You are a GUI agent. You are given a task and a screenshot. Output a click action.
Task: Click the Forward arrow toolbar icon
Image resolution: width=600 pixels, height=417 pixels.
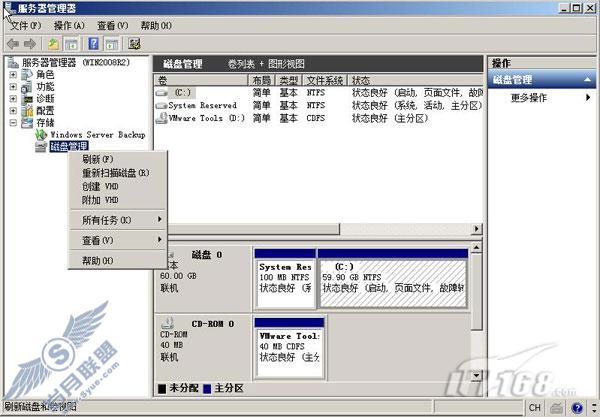[30, 44]
